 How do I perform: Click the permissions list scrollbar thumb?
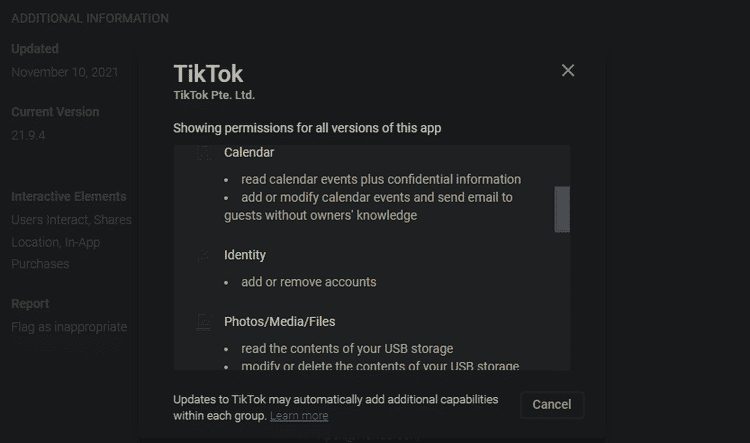562,210
